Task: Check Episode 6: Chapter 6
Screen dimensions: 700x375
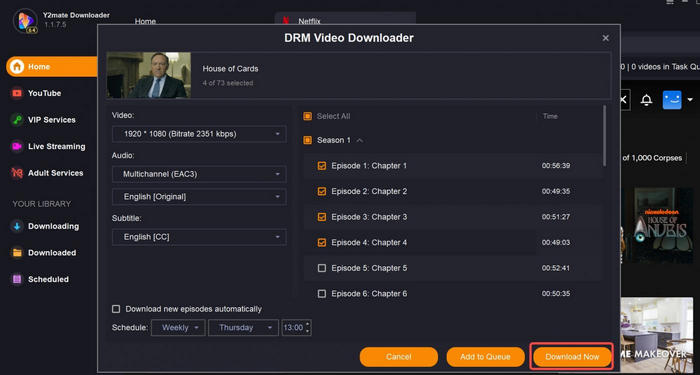Action: click(x=321, y=294)
